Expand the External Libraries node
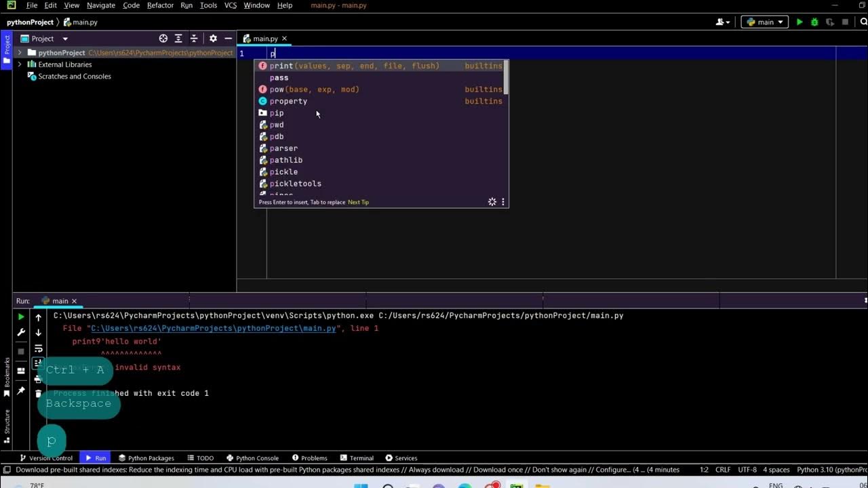 coord(20,64)
